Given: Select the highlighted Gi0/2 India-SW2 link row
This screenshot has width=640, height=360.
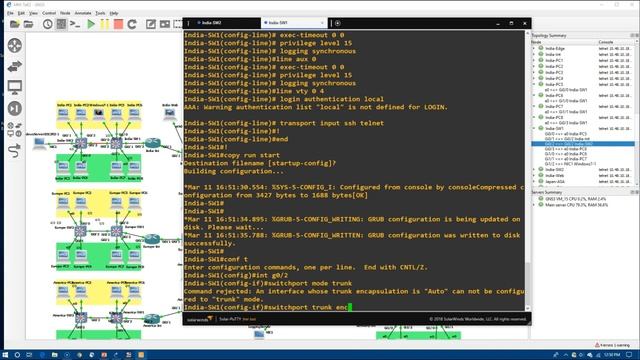Looking at the screenshot, I should pos(583,144).
